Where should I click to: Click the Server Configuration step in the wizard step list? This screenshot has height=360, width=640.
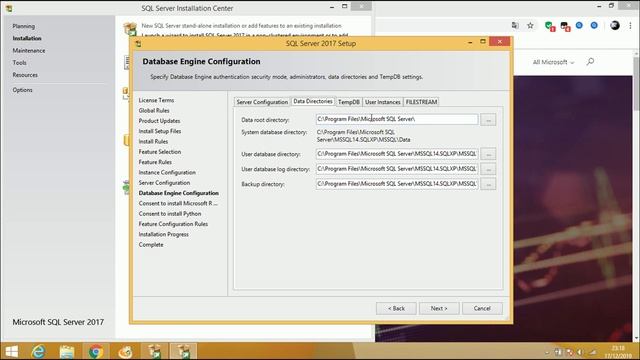(x=164, y=183)
